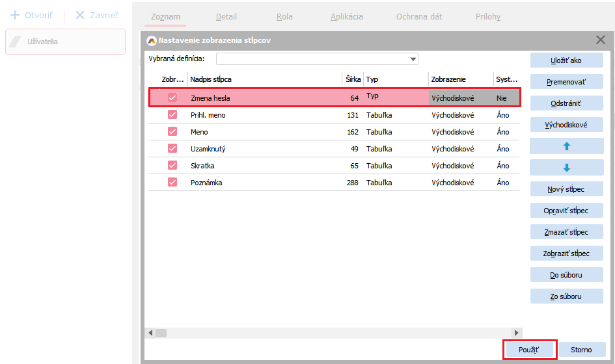
Task: Click the Východiskové button on right
Action: pos(566,125)
